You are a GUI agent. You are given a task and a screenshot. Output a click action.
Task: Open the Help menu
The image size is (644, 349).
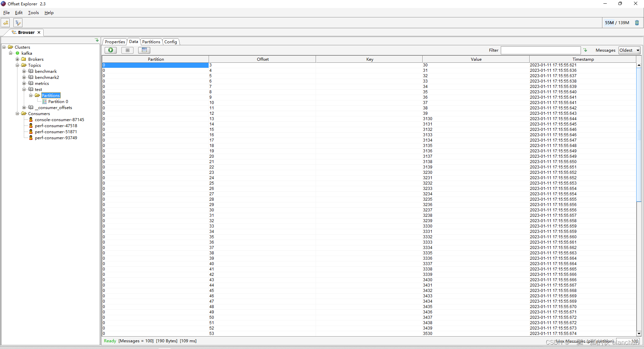(49, 13)
